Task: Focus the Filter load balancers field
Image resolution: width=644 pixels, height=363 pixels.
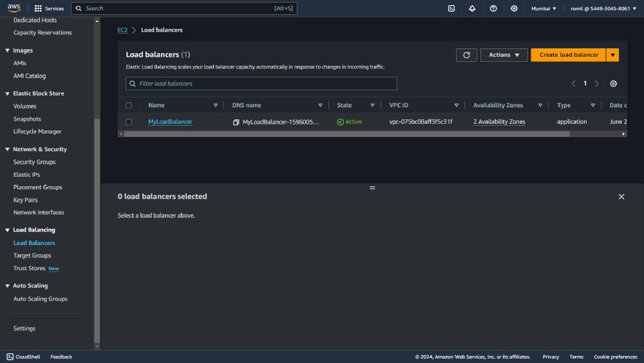Action: coord(261,83)
